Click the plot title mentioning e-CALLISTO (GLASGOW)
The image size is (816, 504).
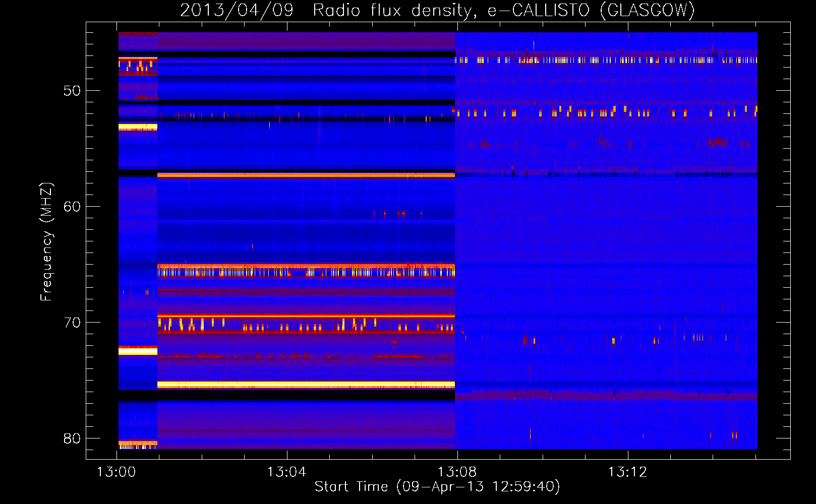click(x=437, y=10)
